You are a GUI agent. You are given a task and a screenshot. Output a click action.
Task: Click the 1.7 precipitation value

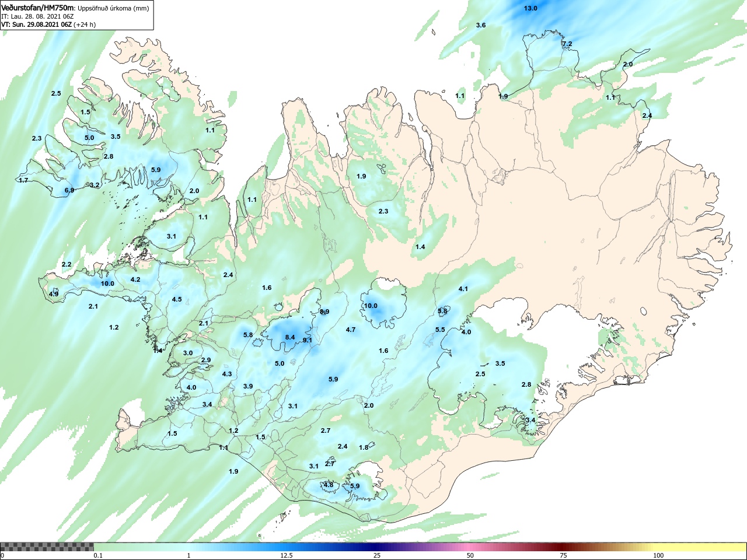pos(23,180)
